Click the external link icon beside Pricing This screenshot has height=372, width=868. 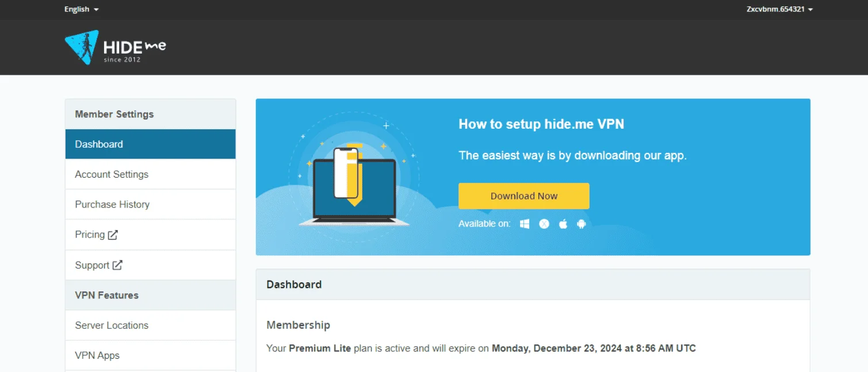[113, 235]
